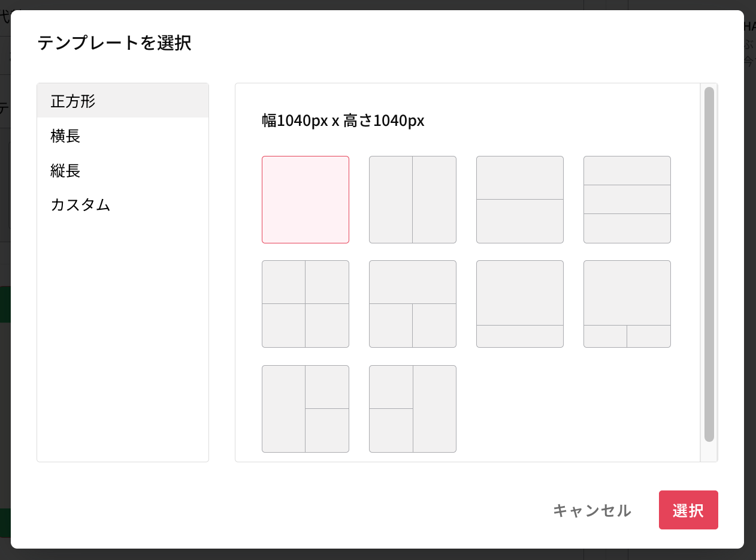
Task: Click the template list scrollbar thumb
Action: [709, 264]
